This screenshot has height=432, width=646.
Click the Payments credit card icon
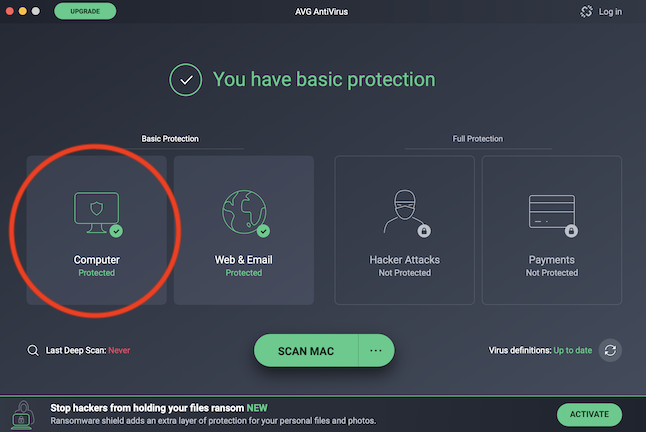[551, 211]
